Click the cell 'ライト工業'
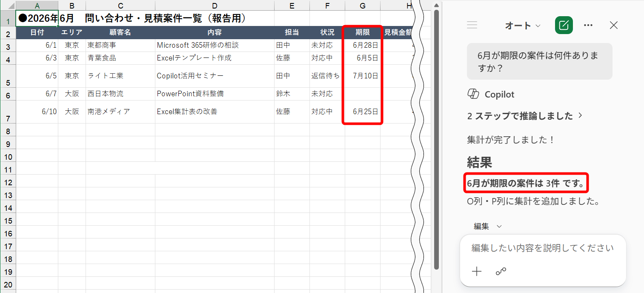The height and width of the screenshot is (293, 644). (120, 76)
